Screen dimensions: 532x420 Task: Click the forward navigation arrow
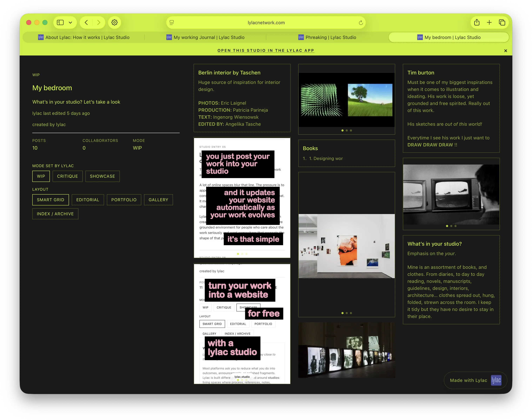click(99, 22)
